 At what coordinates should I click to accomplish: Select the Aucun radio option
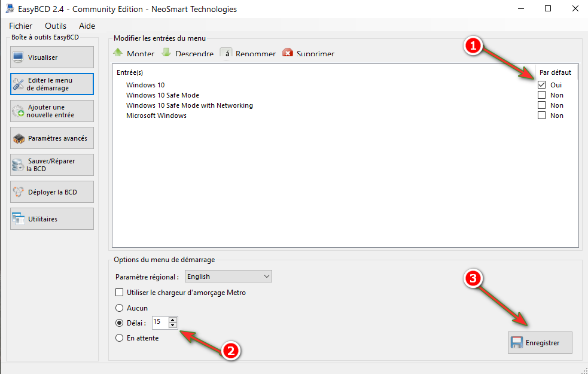point(120,308)
